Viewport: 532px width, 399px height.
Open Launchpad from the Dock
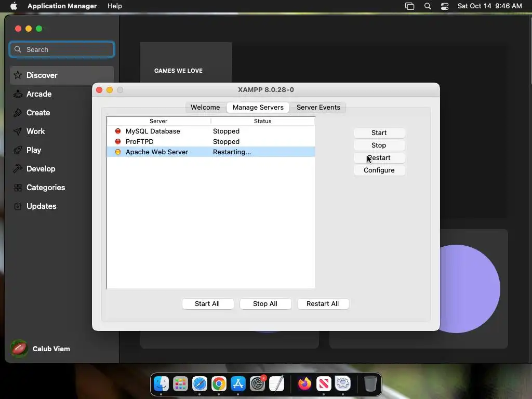[x=180, y=384]
